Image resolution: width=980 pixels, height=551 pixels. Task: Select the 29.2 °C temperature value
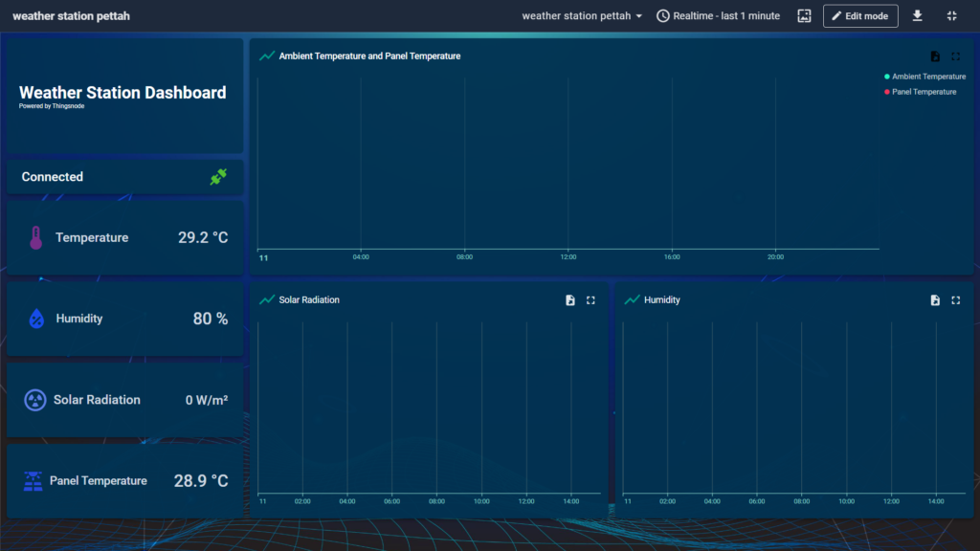pos(203,237)
